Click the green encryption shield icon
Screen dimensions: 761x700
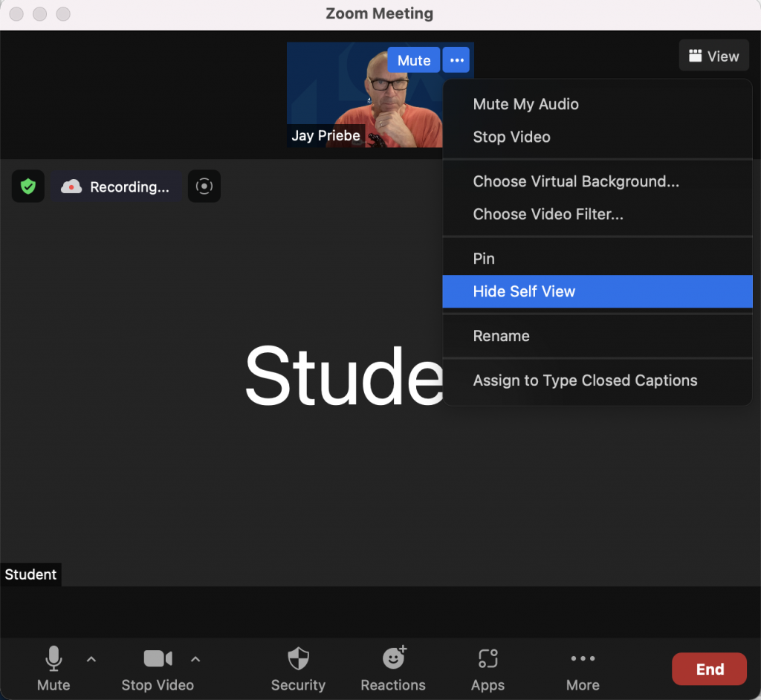[28, 187]
